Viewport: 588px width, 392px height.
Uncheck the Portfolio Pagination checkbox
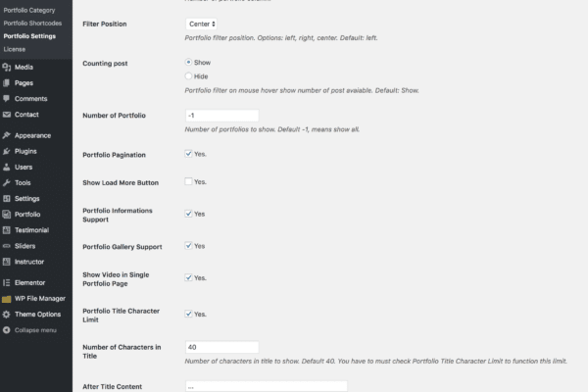(x=188, y=154)
